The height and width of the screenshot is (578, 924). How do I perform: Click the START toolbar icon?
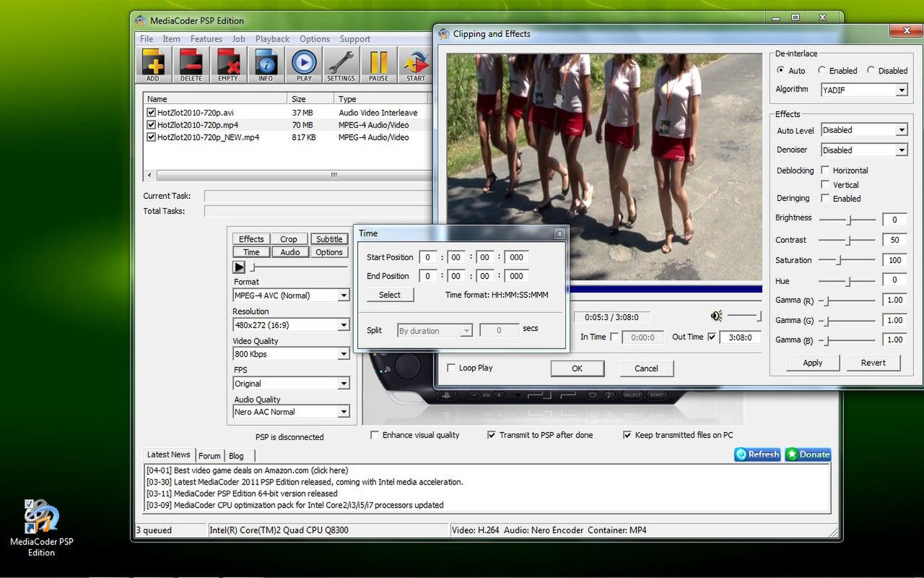click(x=416, y=65)
